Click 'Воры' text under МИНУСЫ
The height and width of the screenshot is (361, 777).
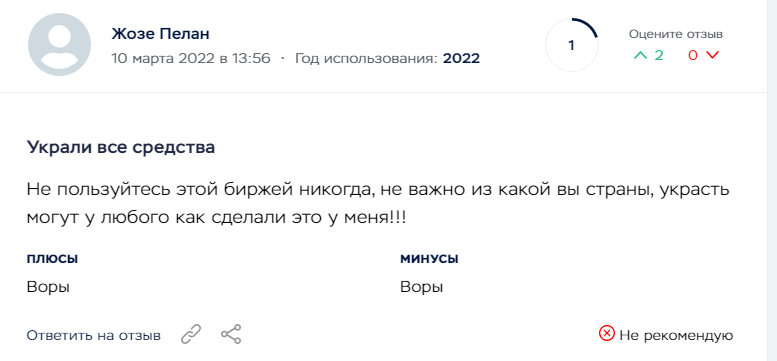pos(422,287)
